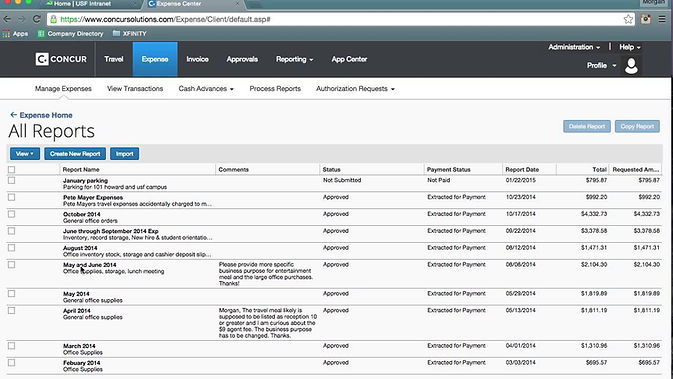This screenshot has height=379, width=673.
Task: Open the Approvals menu tab
Action: pos(242,59)
